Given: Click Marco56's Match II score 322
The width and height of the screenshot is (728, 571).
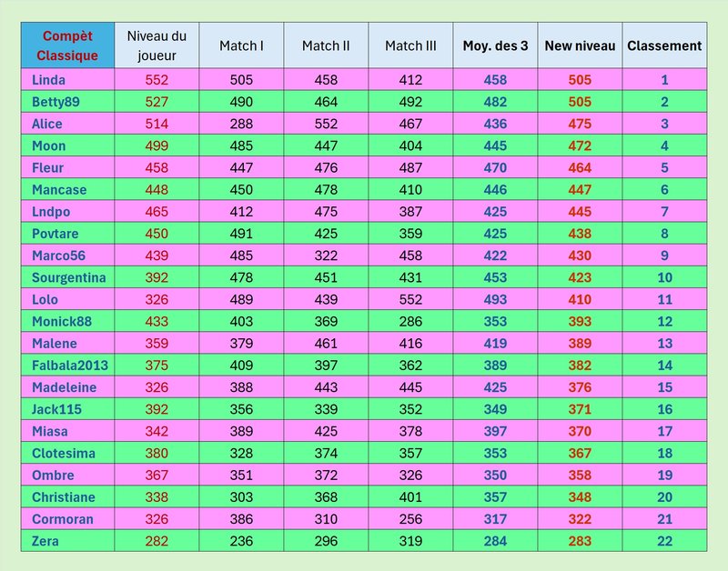Looking at the screenshot, I should tap(326, 255).
